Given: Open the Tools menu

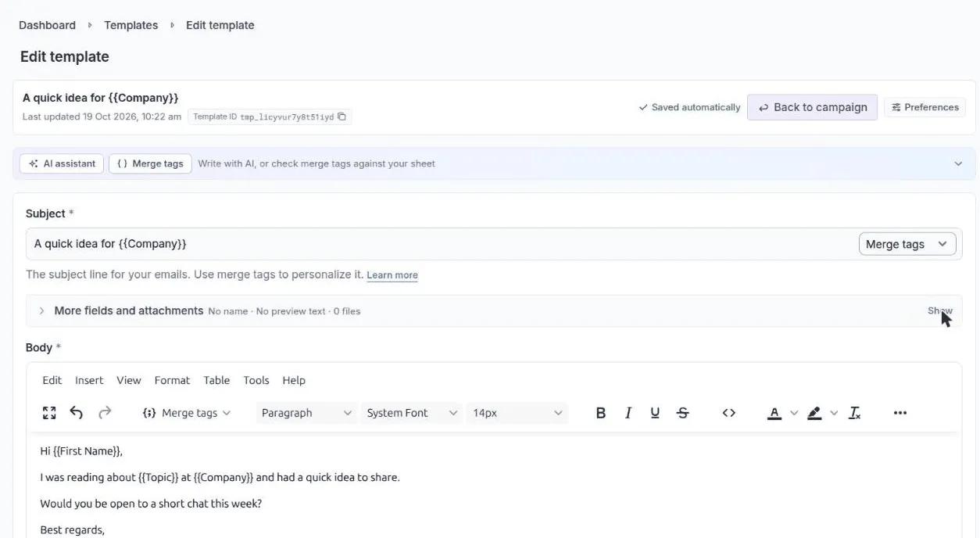Looking at the screenshot, I should click(256, 380).
